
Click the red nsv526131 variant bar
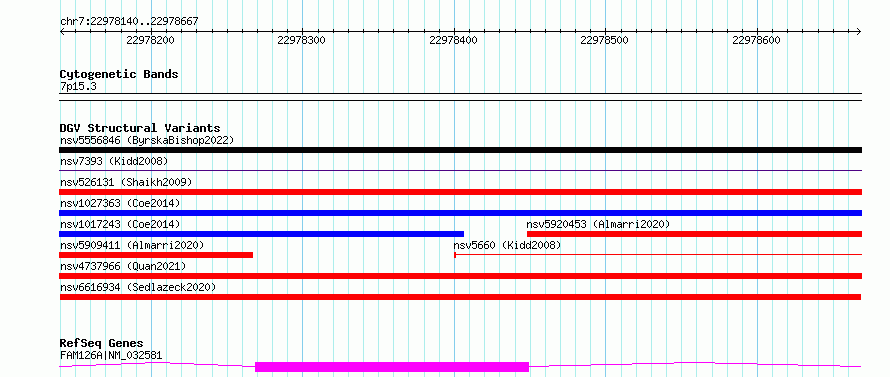tap(460, 192)
